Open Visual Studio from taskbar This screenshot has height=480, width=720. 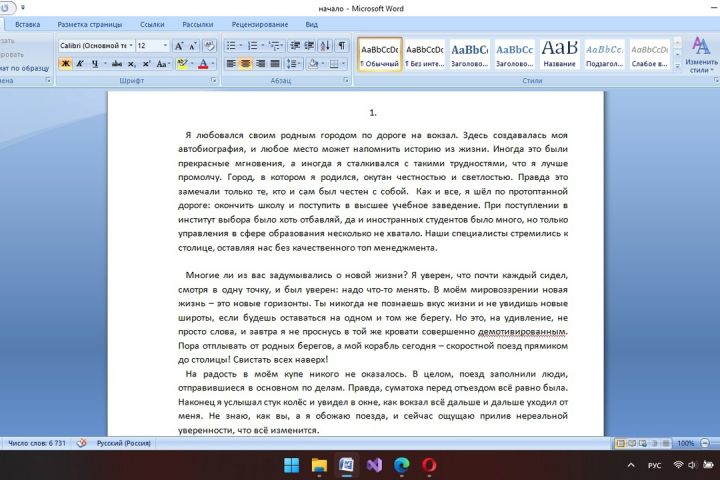pos(374,465)
